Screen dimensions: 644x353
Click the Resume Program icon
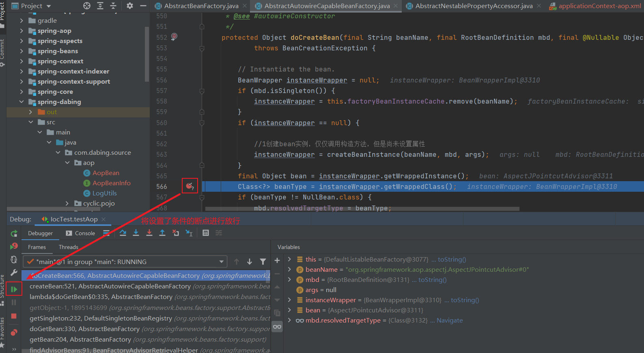[14, 289]
